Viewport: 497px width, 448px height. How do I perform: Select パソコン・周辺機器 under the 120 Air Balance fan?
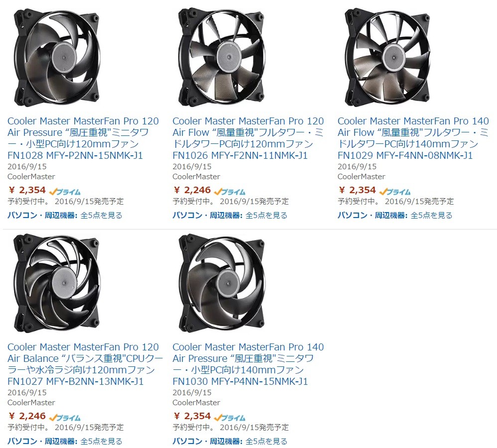click(42, 441)
